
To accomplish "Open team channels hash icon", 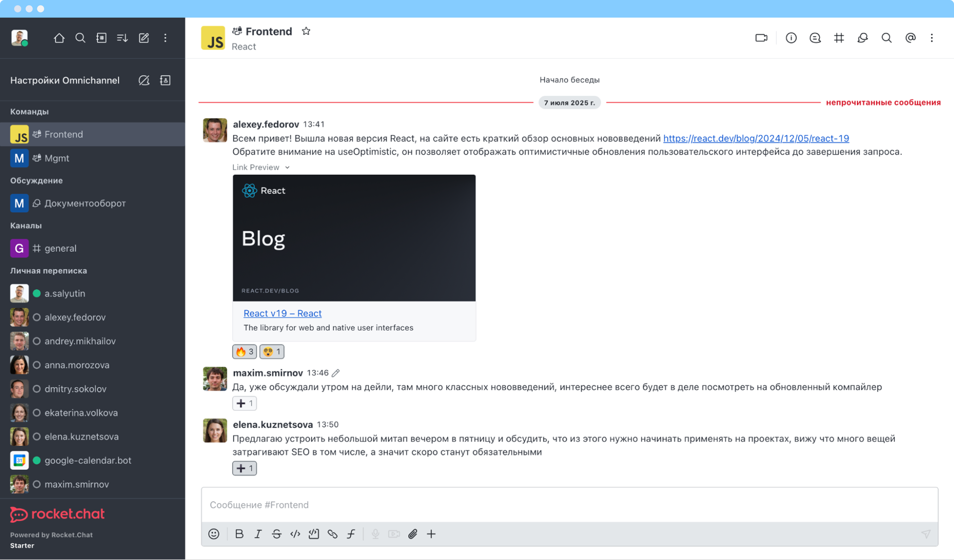I will coord(839,38).
